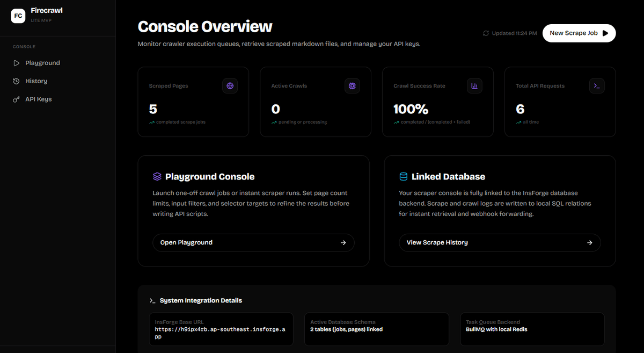Click the globe icon on Scraped Pages card

pyautogui.click(x=230, y=85)
